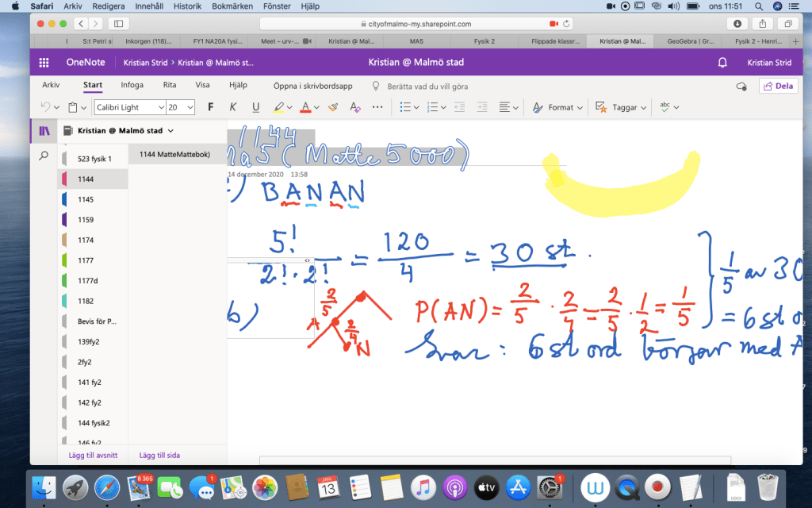The image size is (812, 508).
Task: Apply the bulleted list icon
Action: click(404, 107)
